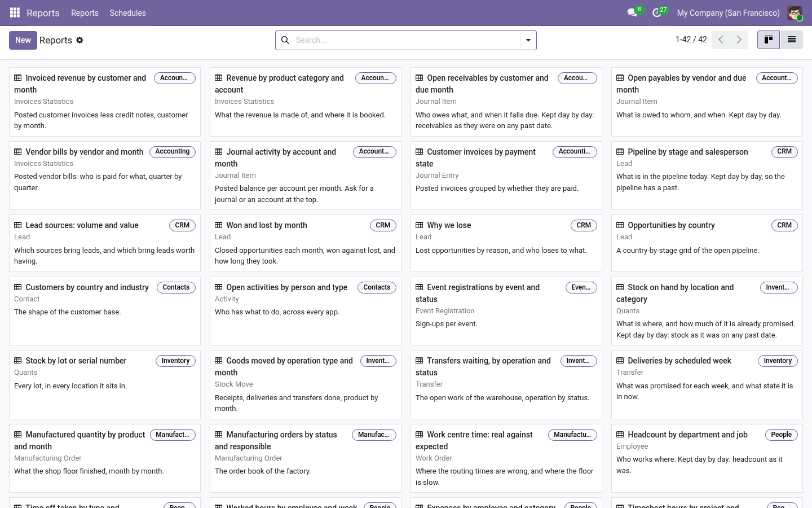The image size is (812, 508).
Task: Click table icon of Invoiced revenue card
Action: point(18,78)
